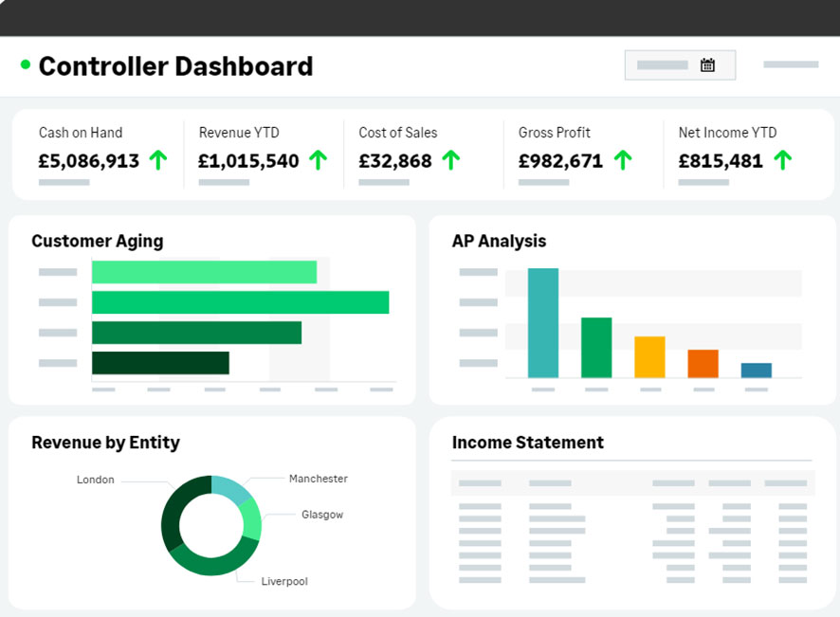The width and height of the screenshot is (840, 617).
Task: Select the Manchester segment label
Action: [x=318, y=479]
